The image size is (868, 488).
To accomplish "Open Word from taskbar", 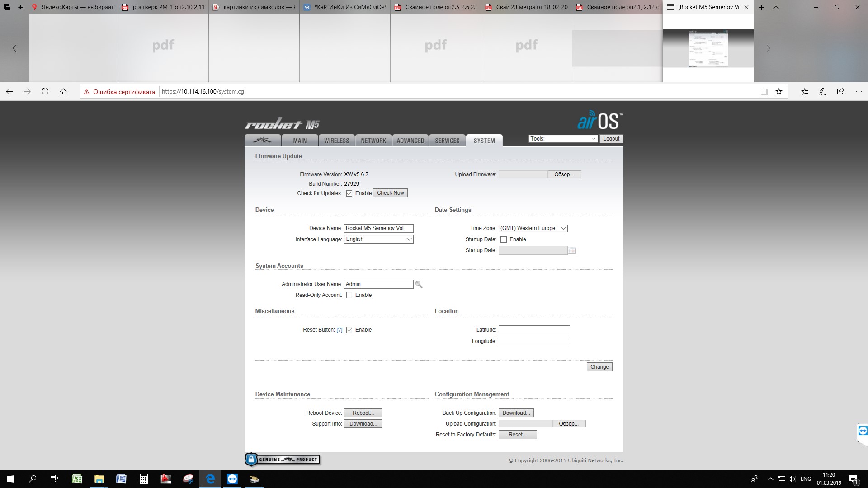I will 121,479.
